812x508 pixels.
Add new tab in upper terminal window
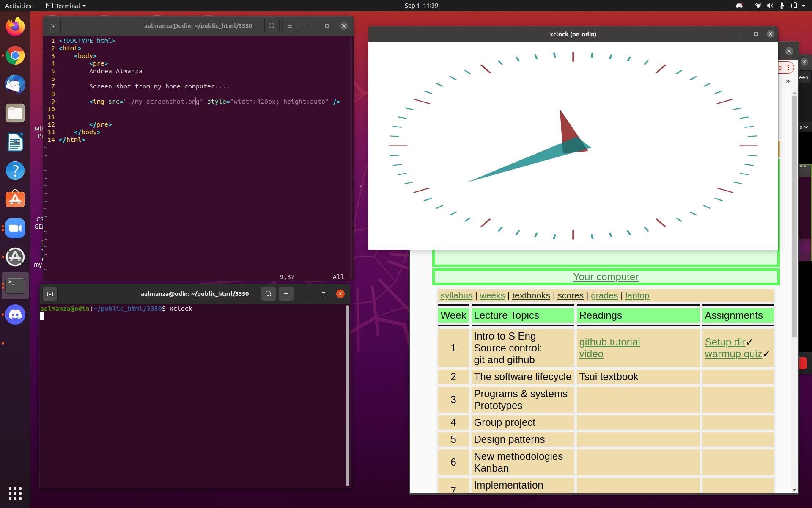pyautogui.click(x=53, y=26)
